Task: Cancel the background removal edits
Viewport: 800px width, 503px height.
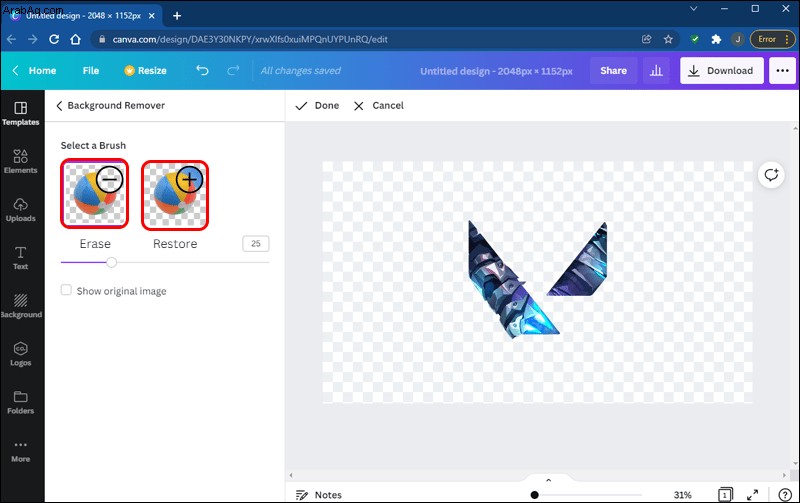Action: [x=379, y=106]
